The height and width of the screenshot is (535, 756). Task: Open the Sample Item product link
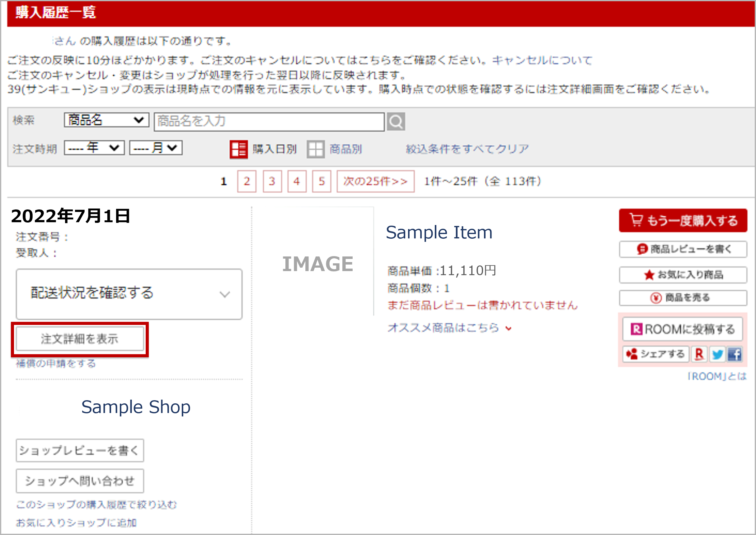point(439,232)
